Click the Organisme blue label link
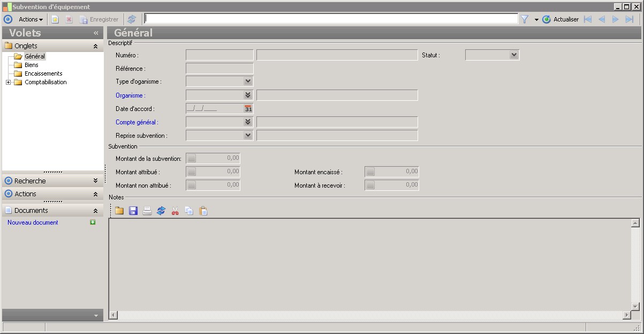Viewport: 644px width, 334px height. point(131,95)
